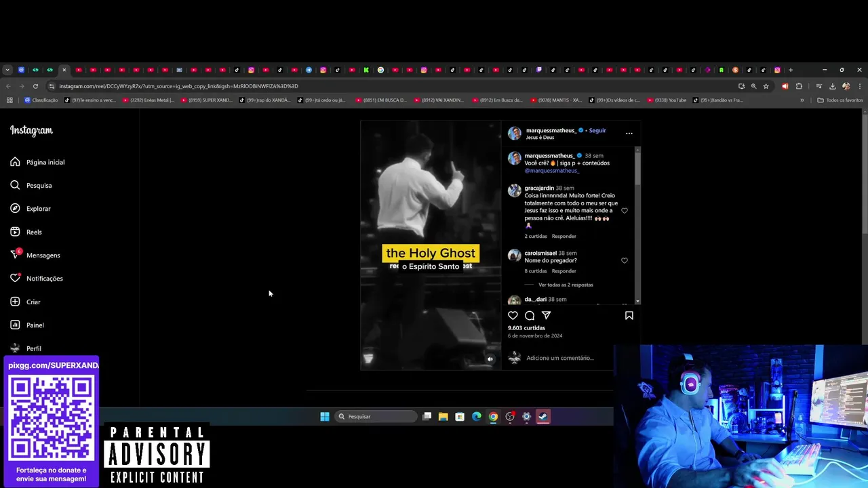Close the active browser tab
The width and height of the screenshot is (868, 488).
[x=64, y=70]
